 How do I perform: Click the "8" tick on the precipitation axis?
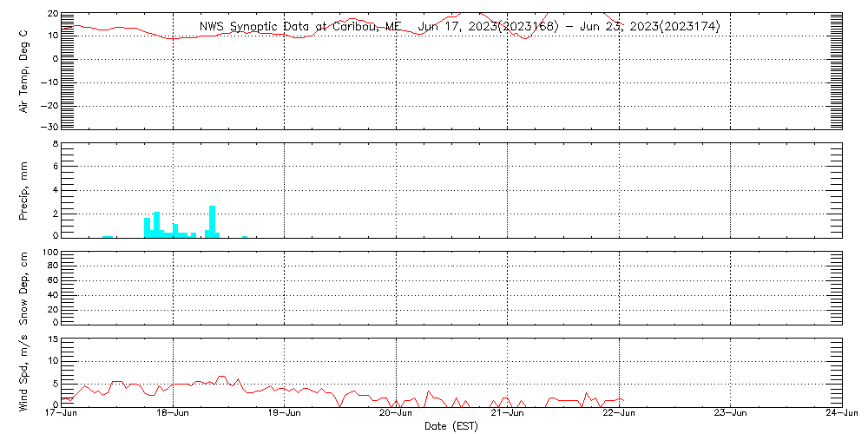tap(55, 143)
